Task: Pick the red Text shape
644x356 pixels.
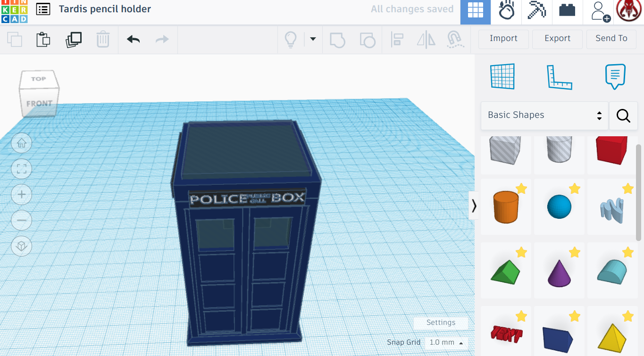Action: pyautogui.click(x=506, y=334)
